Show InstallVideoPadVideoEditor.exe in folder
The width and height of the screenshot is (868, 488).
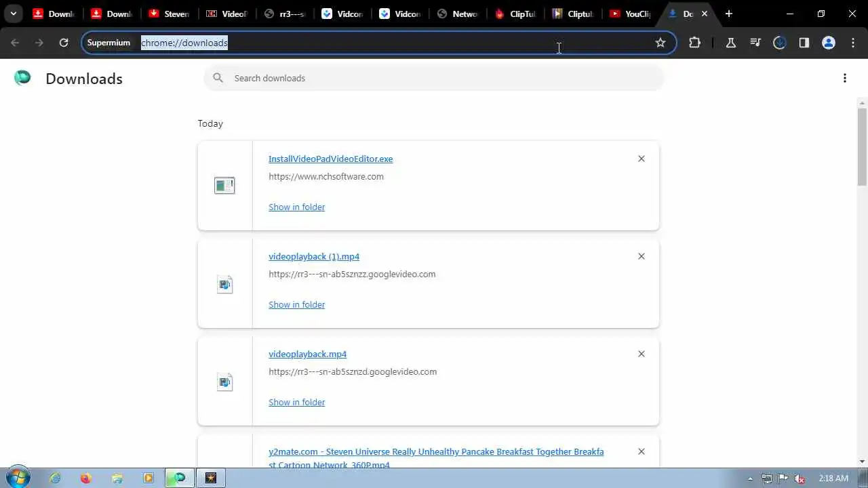click(297, 207)
